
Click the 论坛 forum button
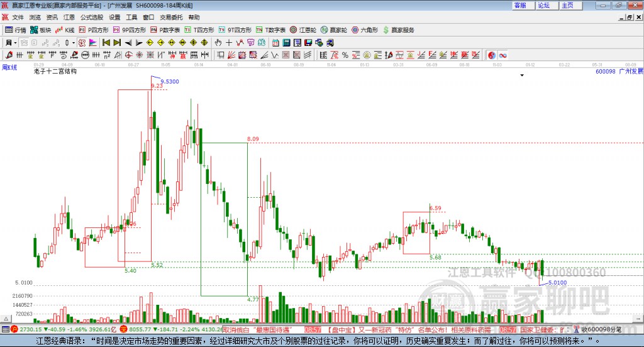tap(547, 5)
